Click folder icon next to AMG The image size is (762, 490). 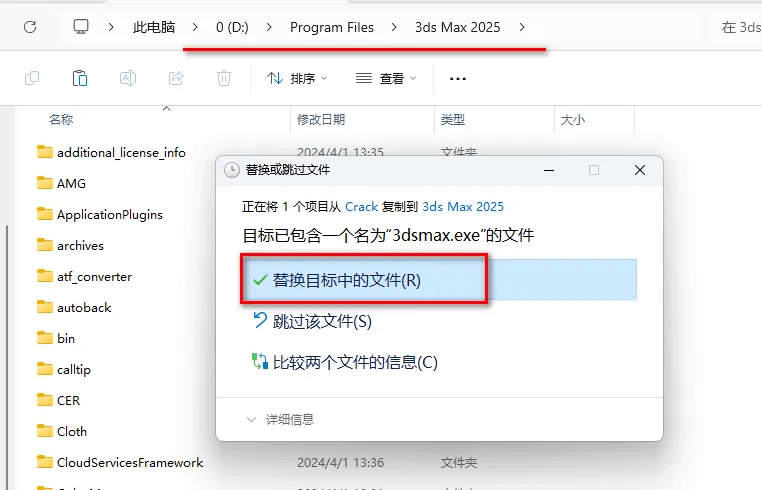(x=45, y=183)
